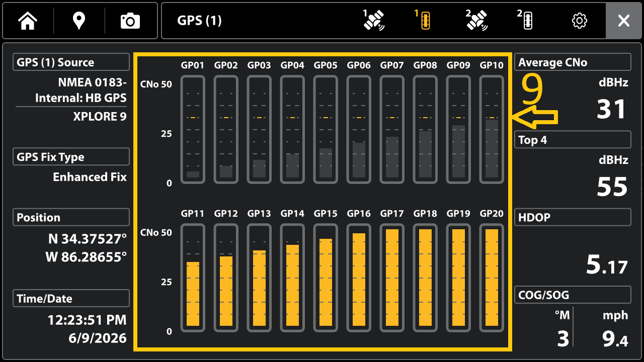This screenshot has width=644, height=362.
Task: Click the XPLORE 9 device name
Action: (x=100, y=117)
